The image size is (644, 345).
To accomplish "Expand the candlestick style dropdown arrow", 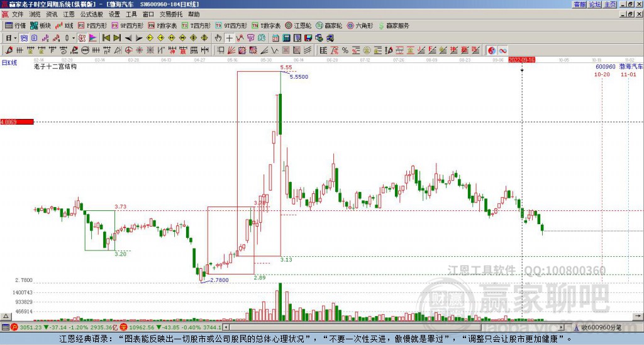I will pos(74,38).
